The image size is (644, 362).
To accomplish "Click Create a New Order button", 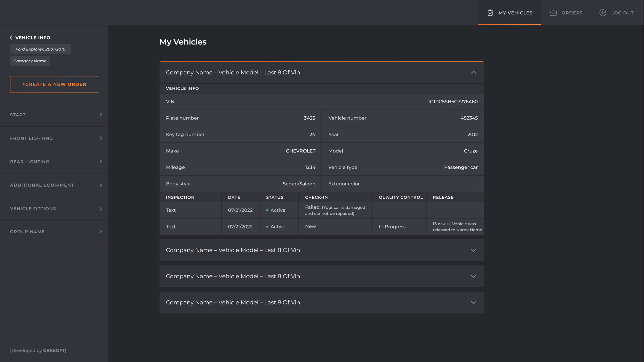I will point(54,84).
